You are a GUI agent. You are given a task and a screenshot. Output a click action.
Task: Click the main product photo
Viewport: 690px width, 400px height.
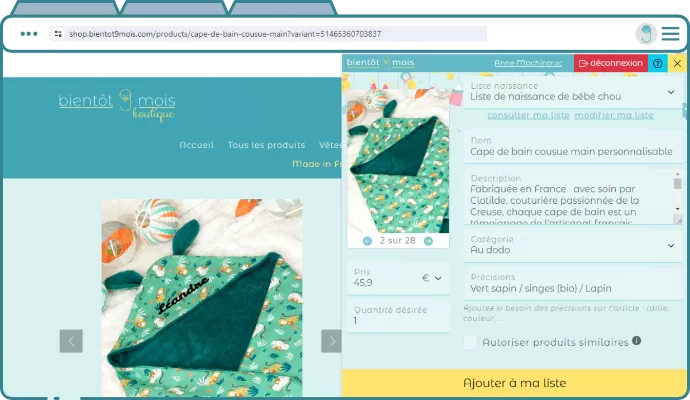click(x=202, y=298)
